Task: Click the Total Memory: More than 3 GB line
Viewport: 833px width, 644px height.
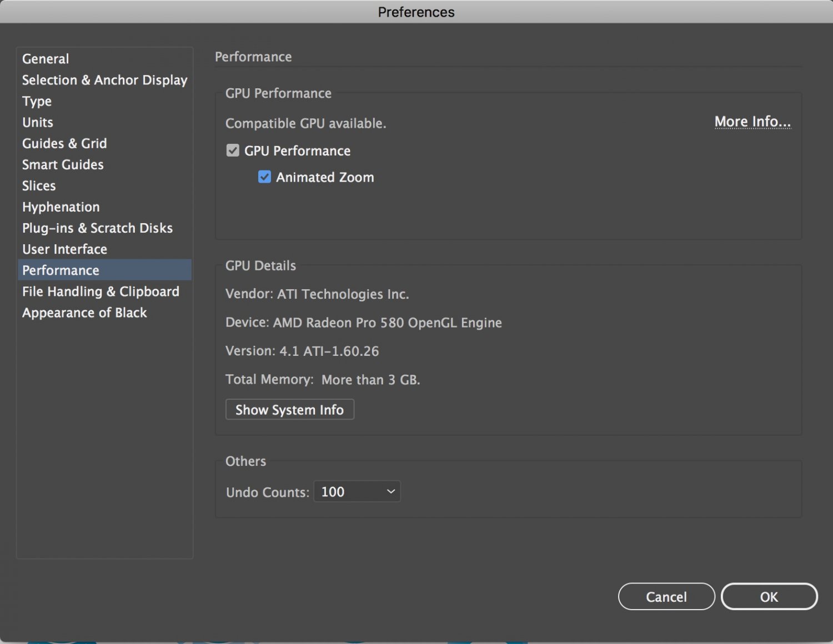Action: pyautogui.click(x=323, y=380)
